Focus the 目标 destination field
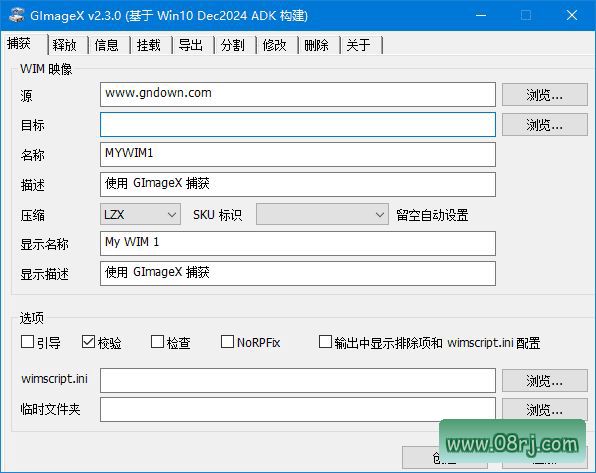596x473 pixels. [298, 124]
